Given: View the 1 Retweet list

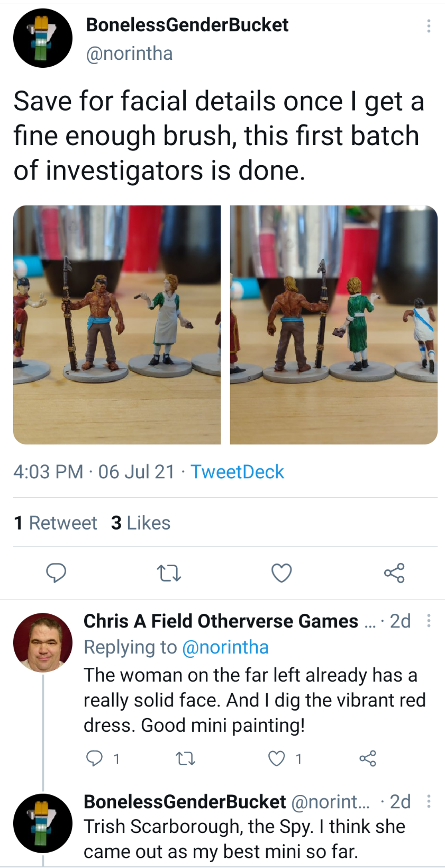Looking at the screenshot, I should point(56,523).
